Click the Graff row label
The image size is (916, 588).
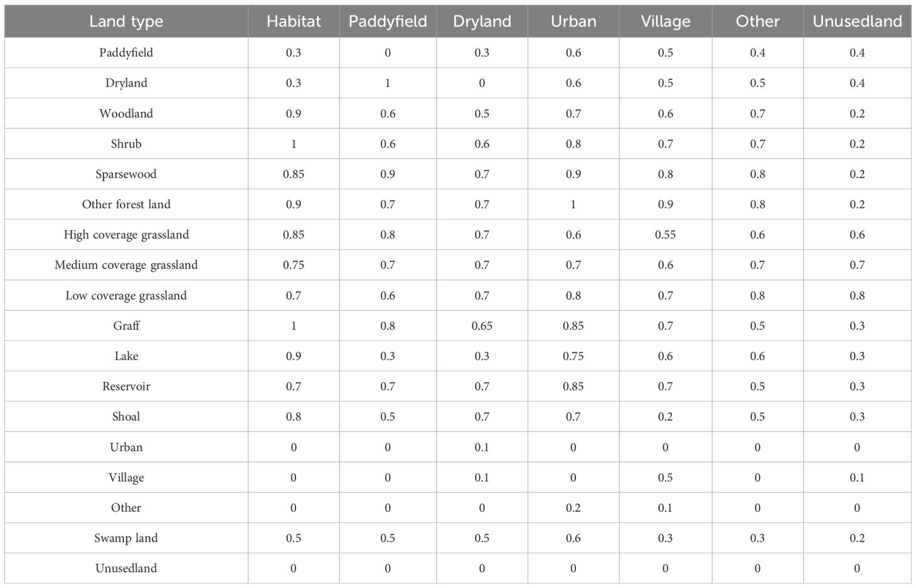pos(126,326)
